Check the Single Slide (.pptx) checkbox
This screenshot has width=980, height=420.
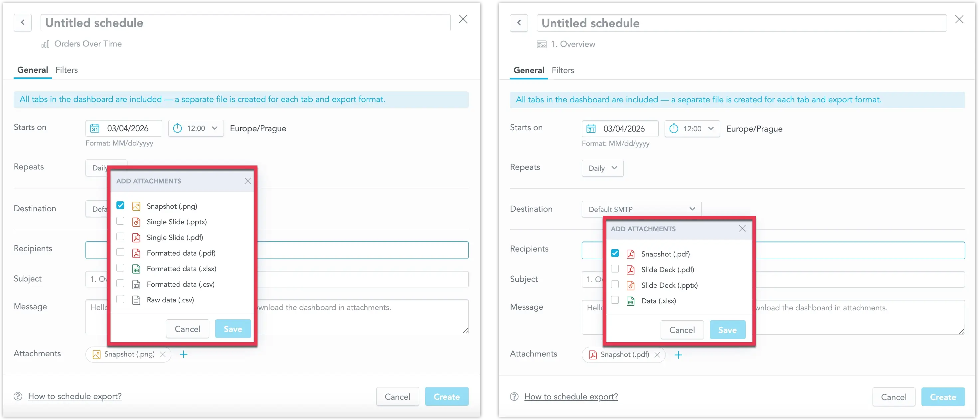[x=120, y=221]
